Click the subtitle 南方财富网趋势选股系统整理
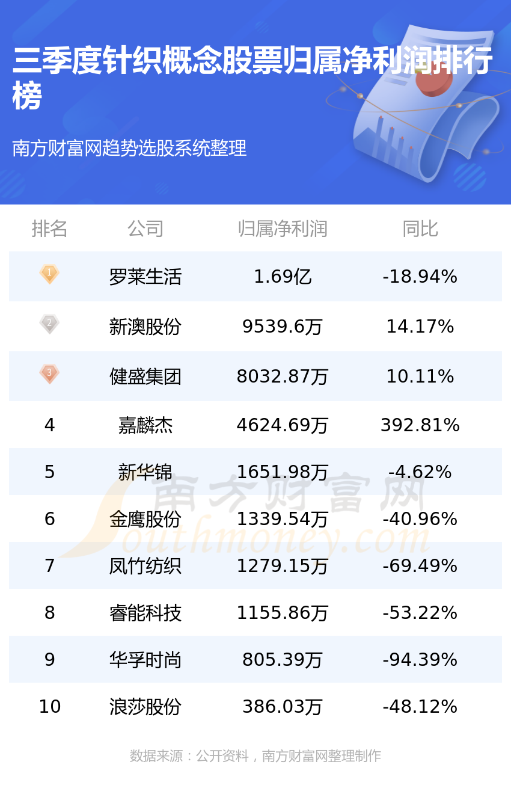Screen dimensions: 511x812 pos(129,148)
